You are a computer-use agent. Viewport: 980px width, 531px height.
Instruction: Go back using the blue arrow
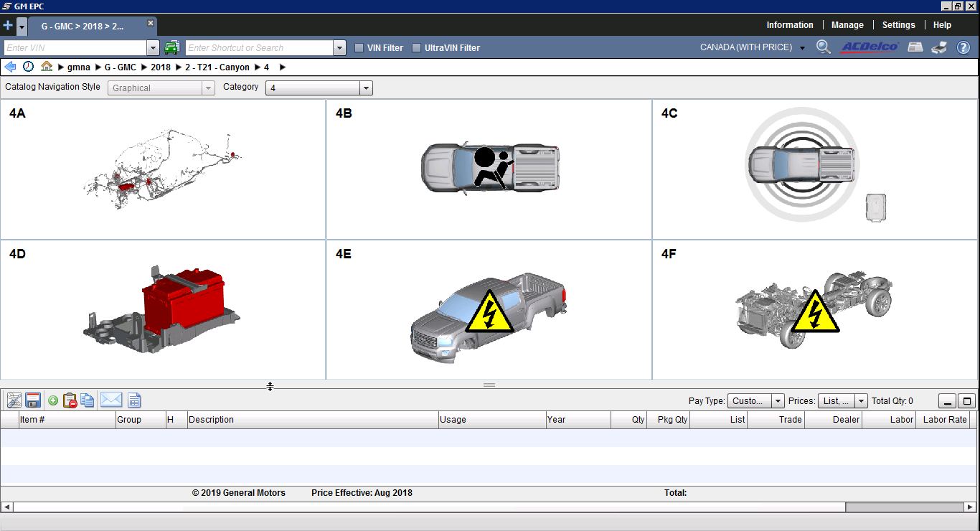click(10, 67)
